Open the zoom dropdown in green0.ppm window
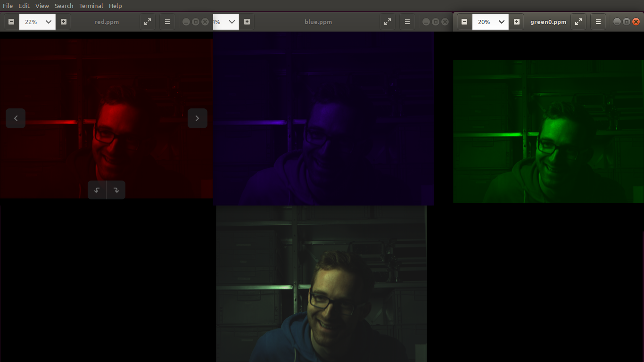The height and width of the screenshot is (362, 644). 490,21
